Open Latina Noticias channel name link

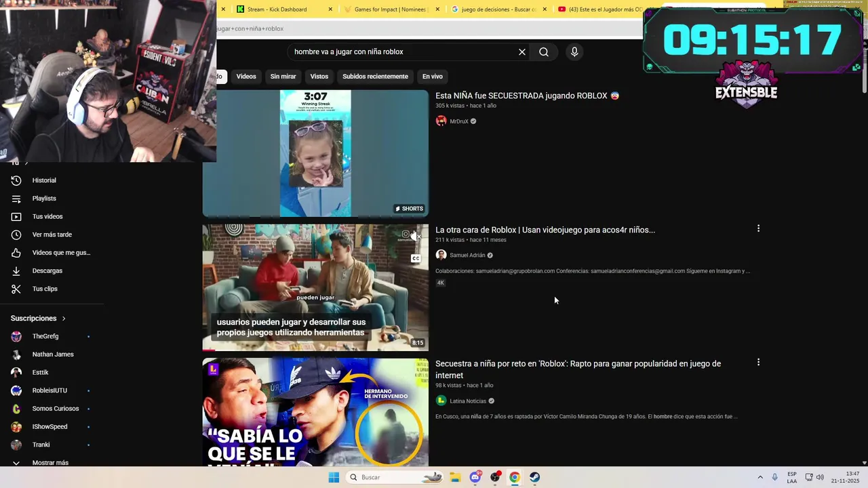tap(468, 401)
